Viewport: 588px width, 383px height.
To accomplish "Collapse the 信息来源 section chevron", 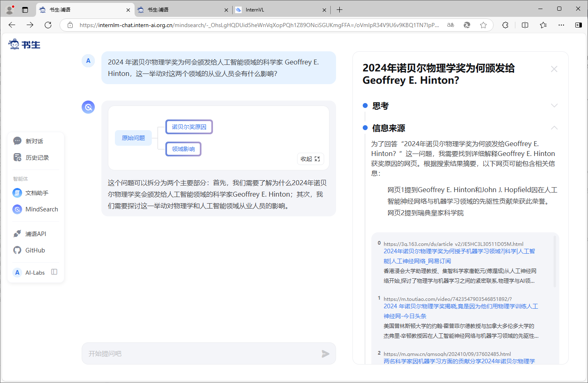I will tap(554, 128).
